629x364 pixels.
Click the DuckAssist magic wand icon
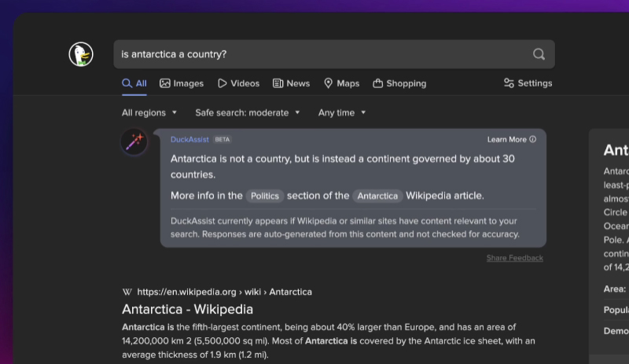(134, 142)
